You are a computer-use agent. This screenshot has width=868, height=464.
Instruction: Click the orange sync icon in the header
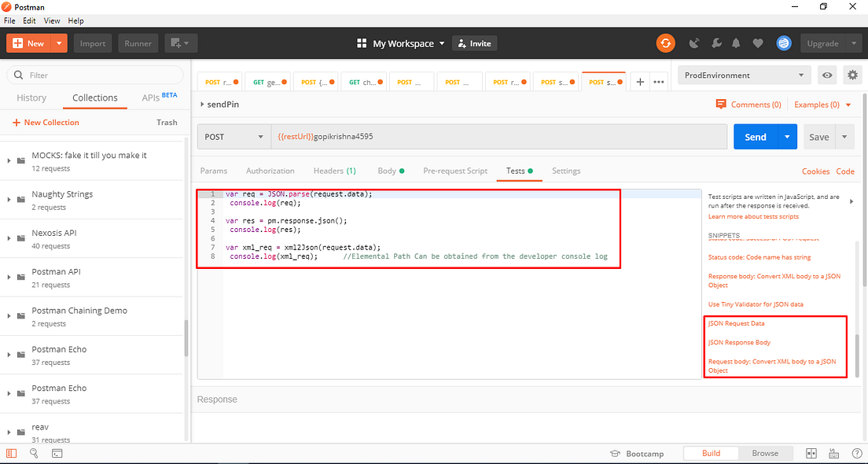click(x=665, y=43)
